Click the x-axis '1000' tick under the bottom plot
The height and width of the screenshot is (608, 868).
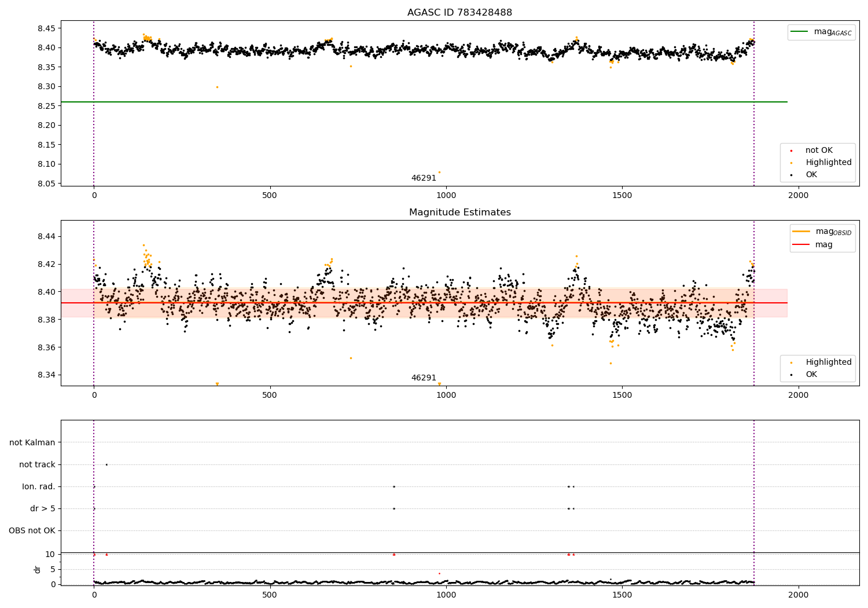coord(446,595)
